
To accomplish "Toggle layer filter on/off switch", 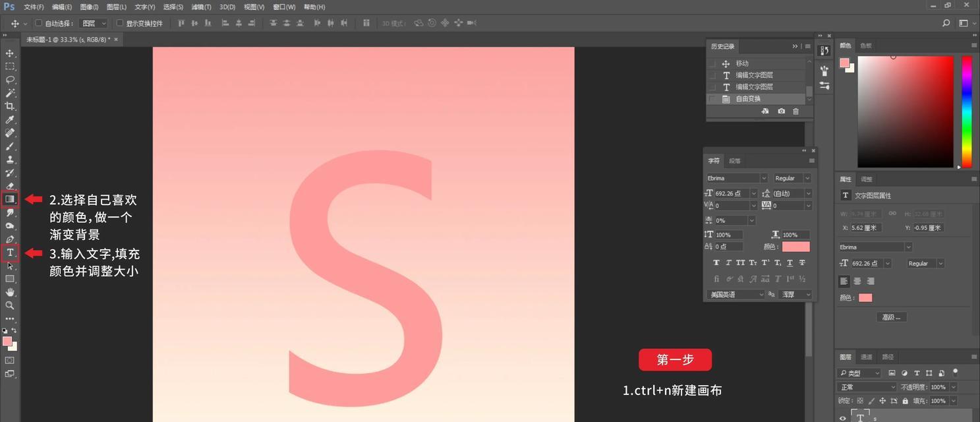I will (955, 372).
